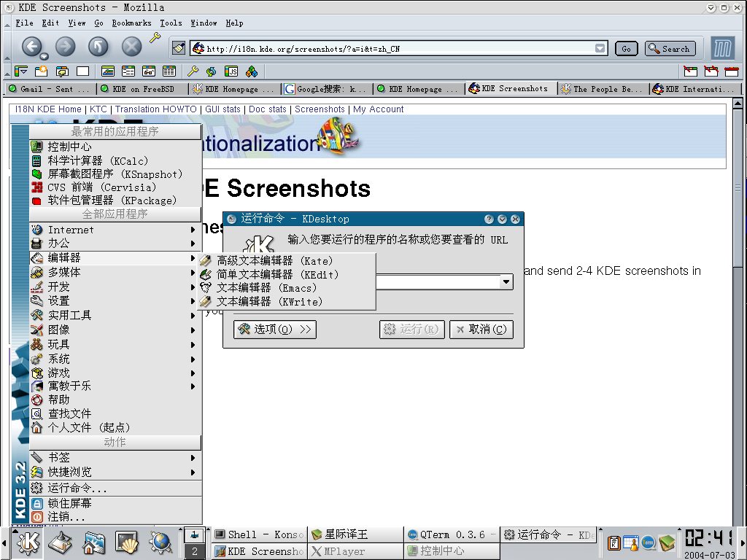Screen dimensions: 747x560
Task: Click the 取消(C) cancel button
Action: click(481, 329)
